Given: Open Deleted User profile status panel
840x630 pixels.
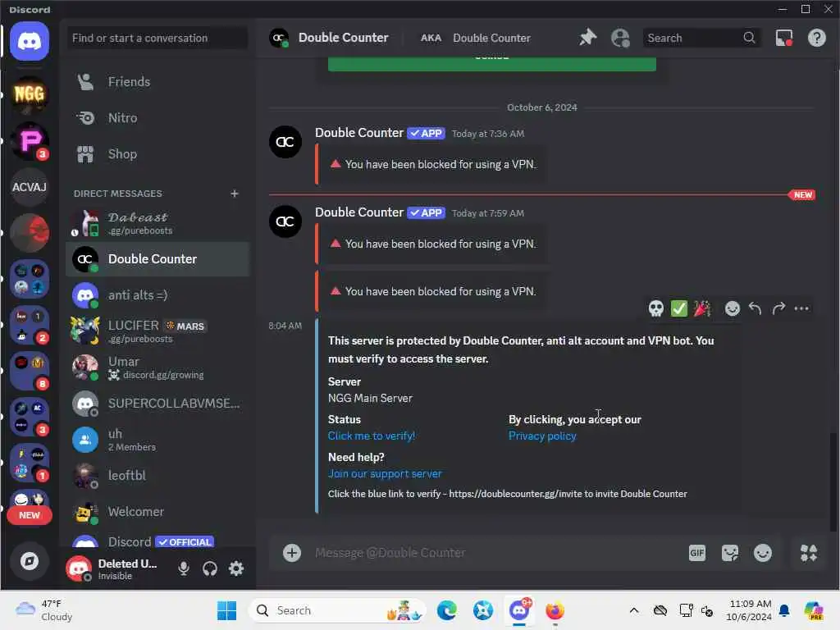Looking at the screenshot, I should 112,568.
